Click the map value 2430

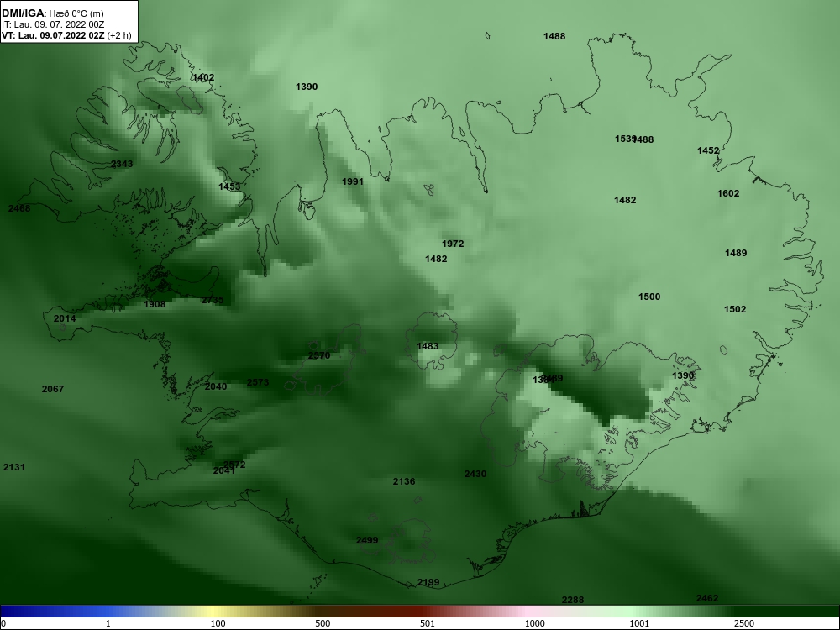pyautogui.click(x=475, y=474)
